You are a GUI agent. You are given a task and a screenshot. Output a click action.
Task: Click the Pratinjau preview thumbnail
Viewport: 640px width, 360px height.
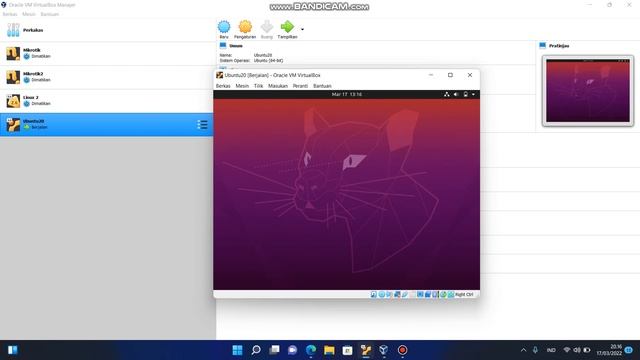(x=588, y=91)
